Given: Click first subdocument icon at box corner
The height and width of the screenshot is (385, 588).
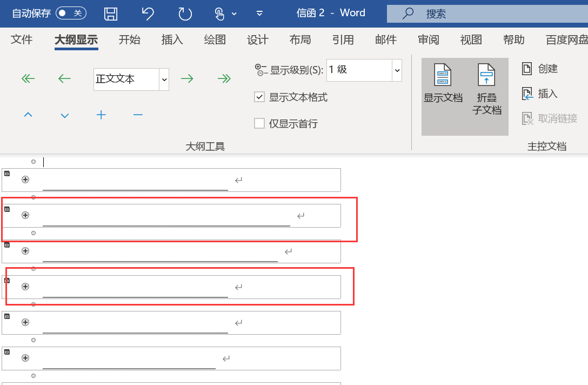Looking at the screenshot, I should click(x=6, y=174).
